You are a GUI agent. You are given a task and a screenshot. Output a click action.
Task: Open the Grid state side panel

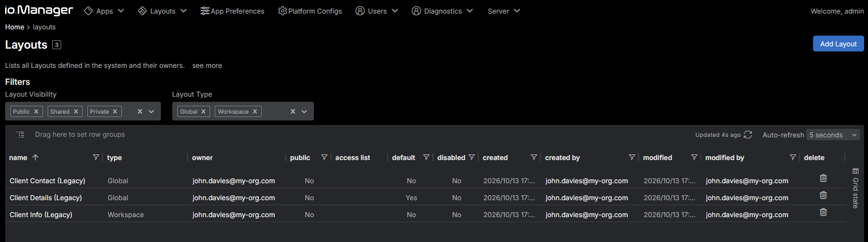pyautogui.click(x=856, y=188)
